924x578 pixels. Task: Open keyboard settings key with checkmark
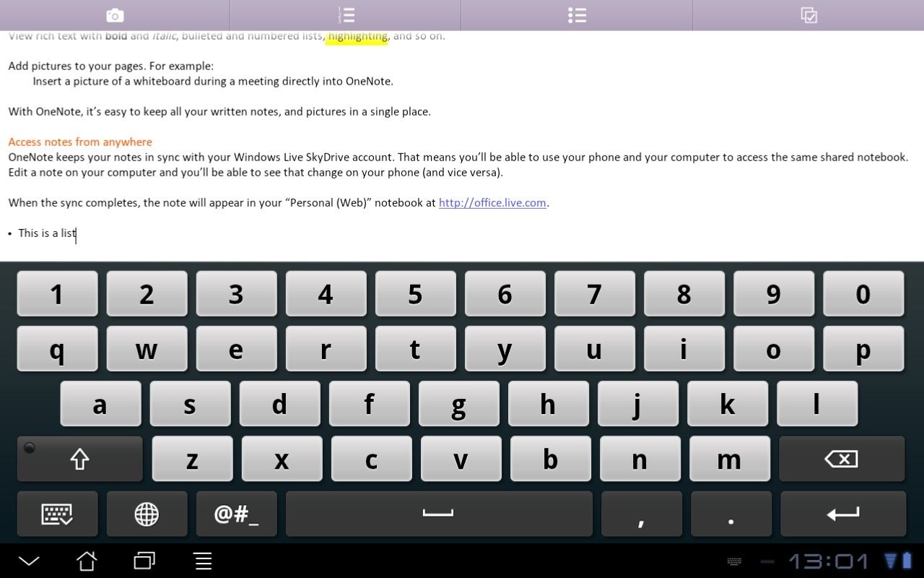tap(57, 514)
